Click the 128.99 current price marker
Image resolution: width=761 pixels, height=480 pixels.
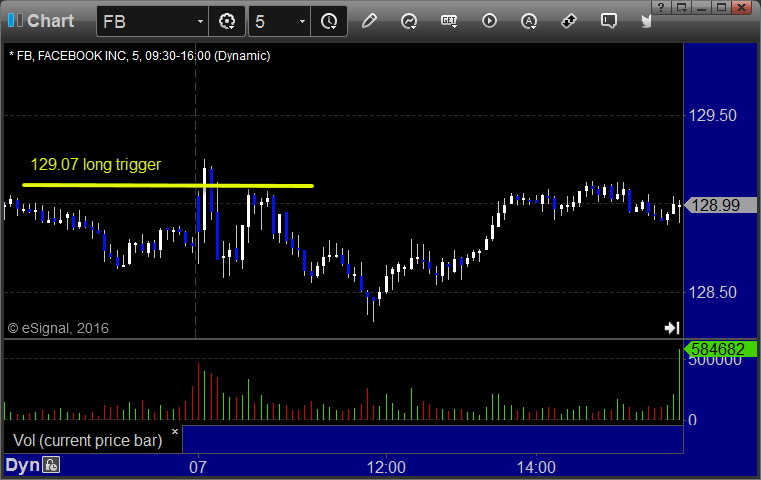[720, 205]
